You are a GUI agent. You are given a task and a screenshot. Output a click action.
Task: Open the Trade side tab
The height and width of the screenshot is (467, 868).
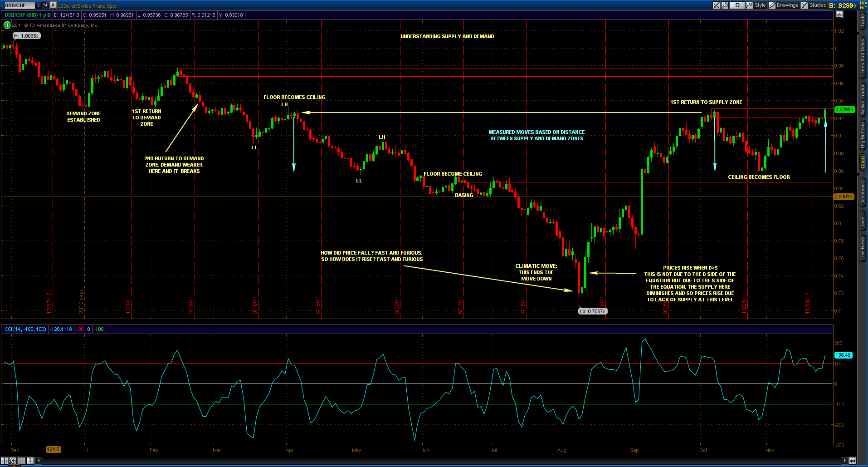click(863, 20)
